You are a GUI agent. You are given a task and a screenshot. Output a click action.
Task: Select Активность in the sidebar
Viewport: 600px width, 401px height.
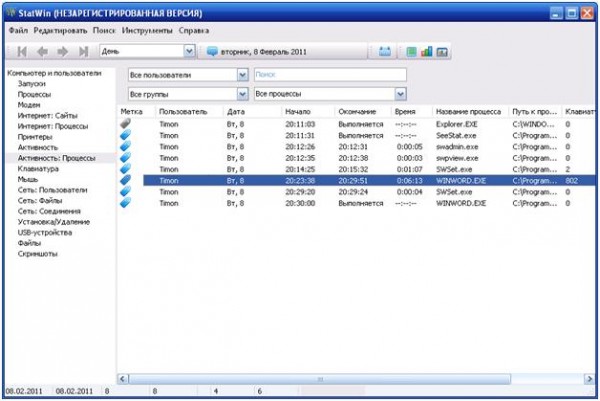pos(38,147)
